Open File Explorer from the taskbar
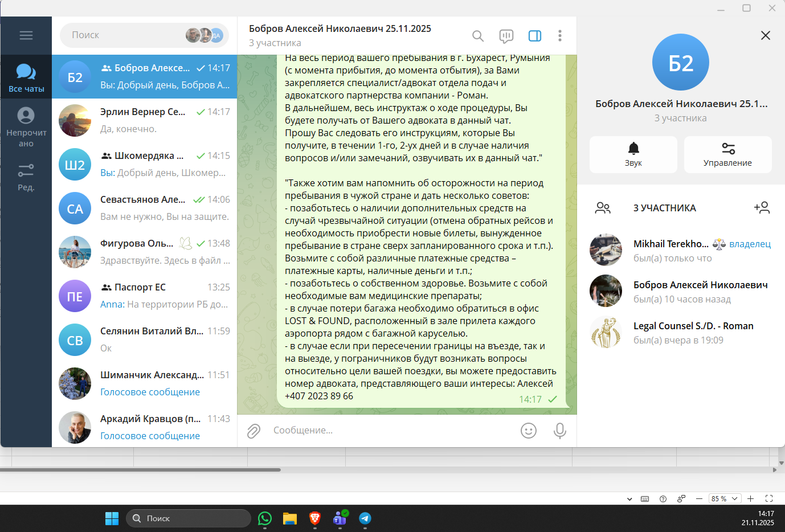 click(290, 518)
